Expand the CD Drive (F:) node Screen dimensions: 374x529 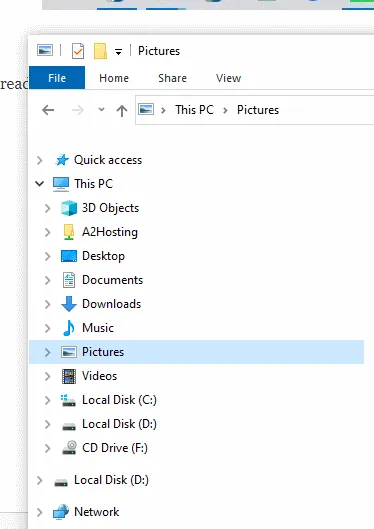(48, 448)
